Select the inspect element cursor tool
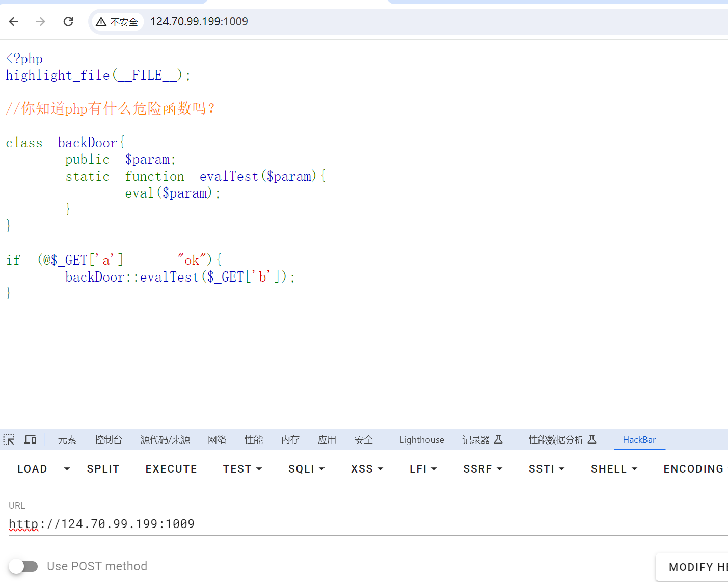Viewport: 728px width, 582px height. click(x=9, y=439)
